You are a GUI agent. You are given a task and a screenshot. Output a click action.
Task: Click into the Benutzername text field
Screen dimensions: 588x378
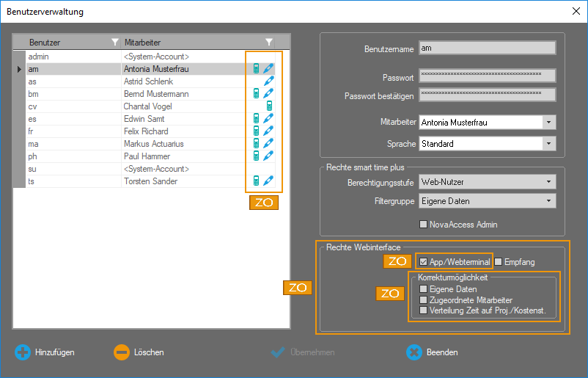click(x=486, y=49)
